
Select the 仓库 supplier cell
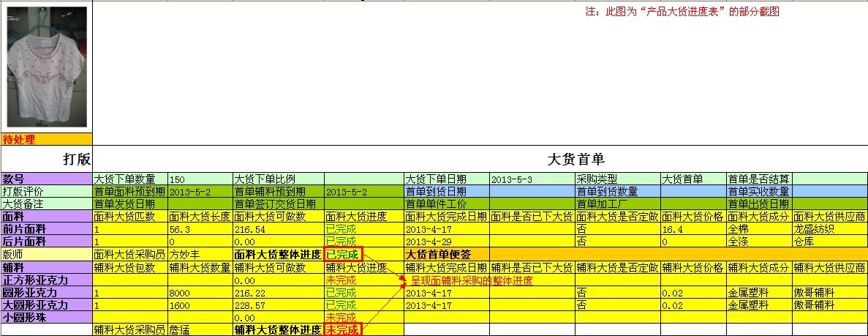point(829,242)
